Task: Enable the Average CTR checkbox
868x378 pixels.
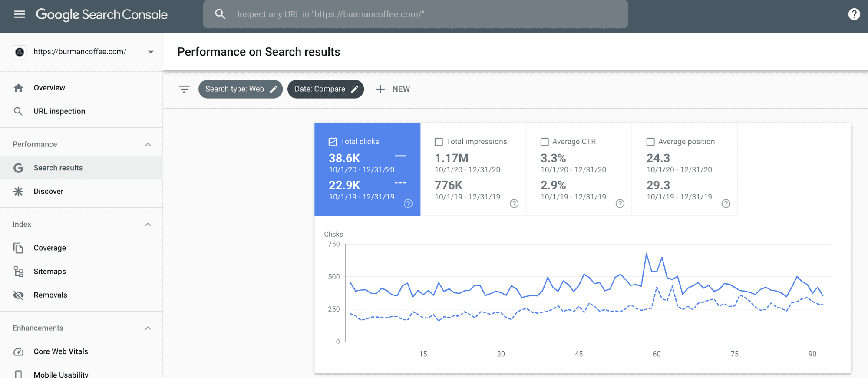Action: (x=545, y=142)
